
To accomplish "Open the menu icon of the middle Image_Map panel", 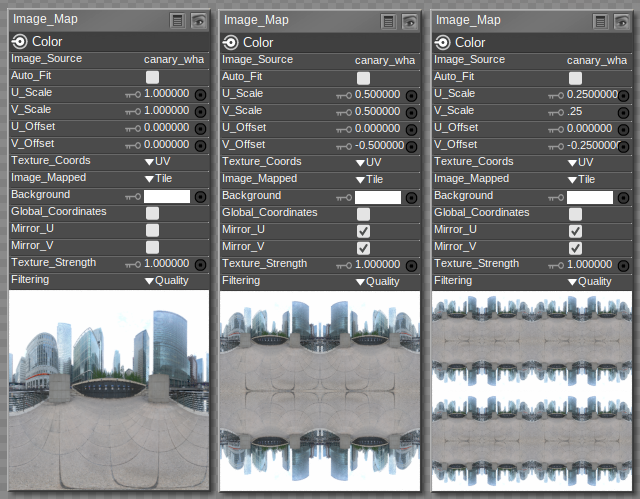I will (x=388, y=22).
